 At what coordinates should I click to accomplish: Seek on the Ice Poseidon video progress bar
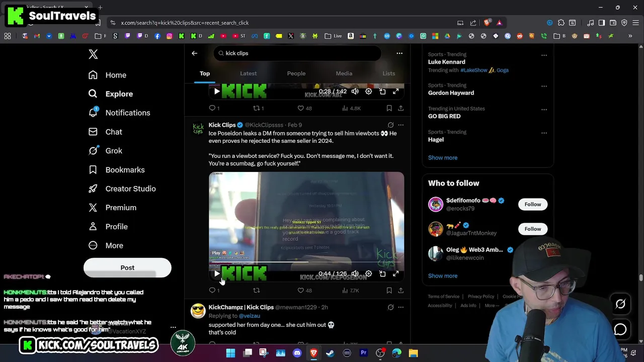[306, 262]
